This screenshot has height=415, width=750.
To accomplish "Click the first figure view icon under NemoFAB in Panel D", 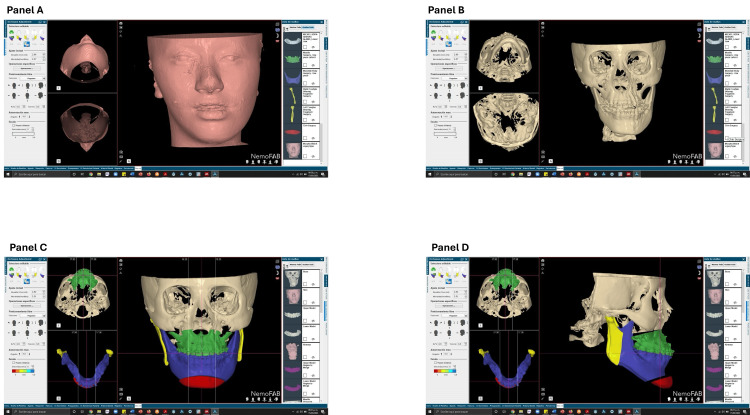I will point(669,400).
